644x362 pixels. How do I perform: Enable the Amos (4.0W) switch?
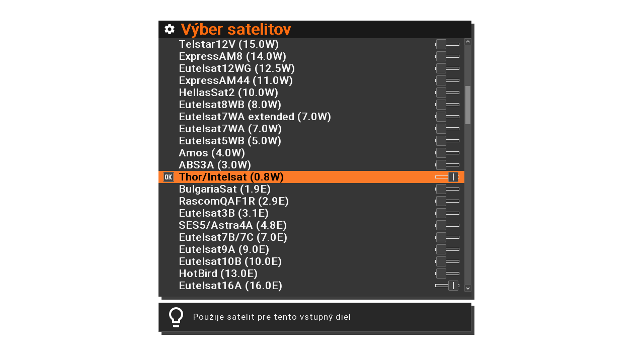[x=447, y=153]
